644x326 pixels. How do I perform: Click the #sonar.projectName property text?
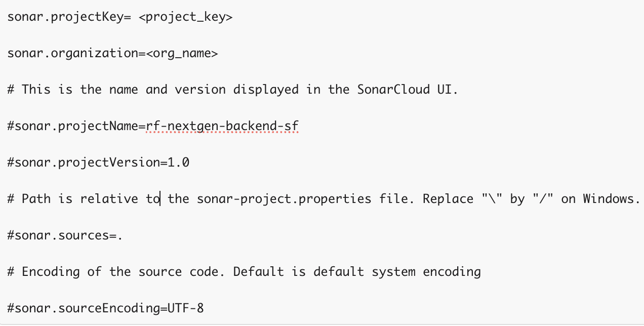pos(73,126)
